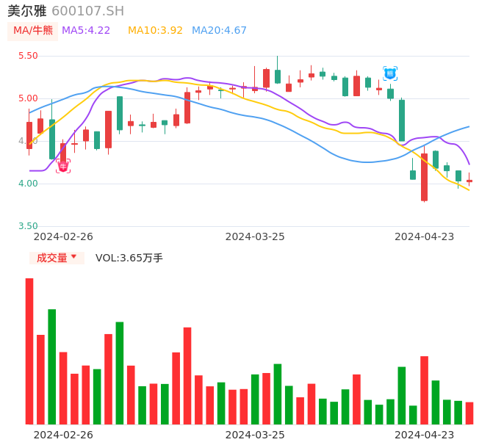
Task: Click the 2024-02-26 date label under the price chart
Action: tap(63, 236)
